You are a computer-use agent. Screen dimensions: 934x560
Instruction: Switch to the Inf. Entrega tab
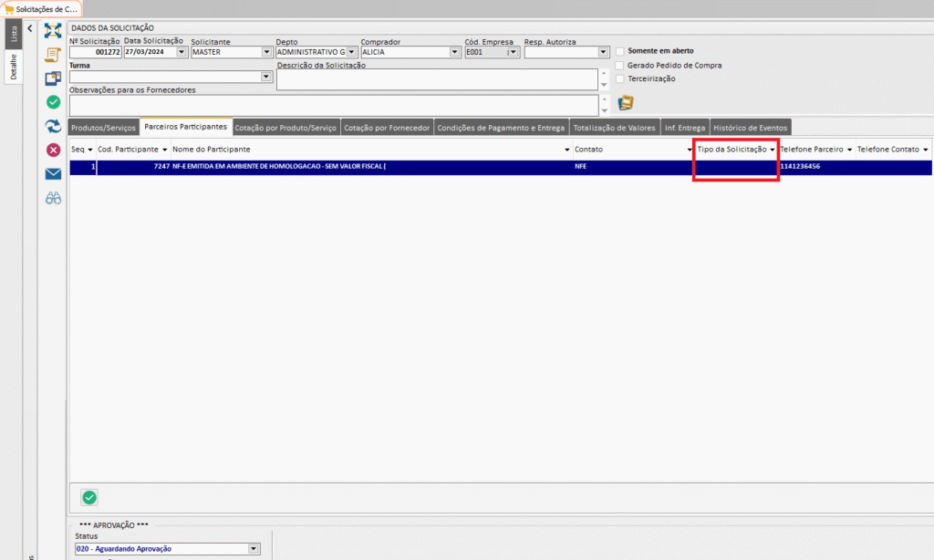point(685,128)
